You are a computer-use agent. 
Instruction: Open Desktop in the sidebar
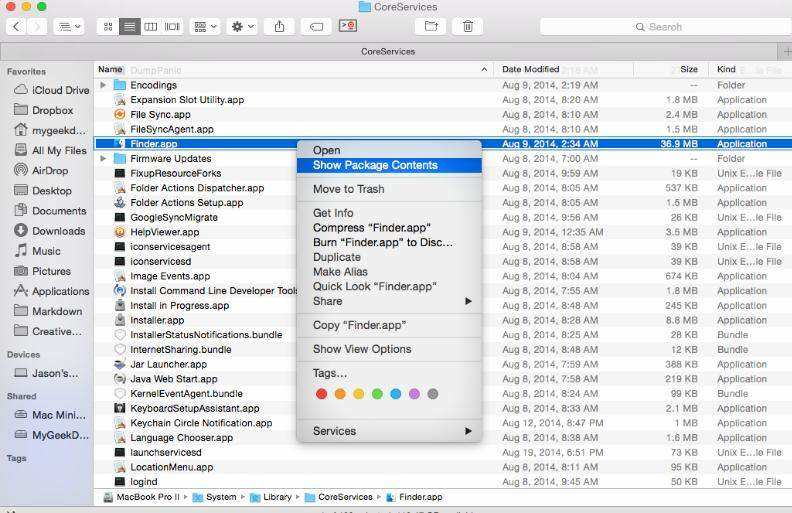[x=43, y=191]
